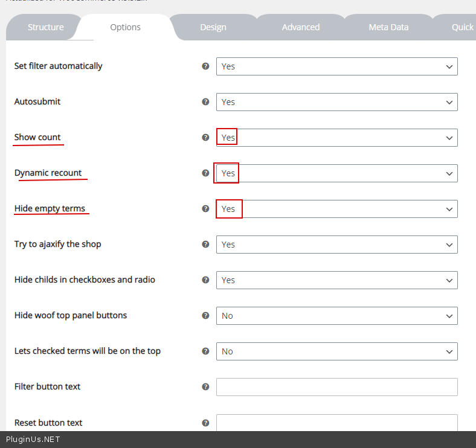476x448 pixels.
Task: Click help icon for Hide woof top panel buttons
Action: point(205,316)
